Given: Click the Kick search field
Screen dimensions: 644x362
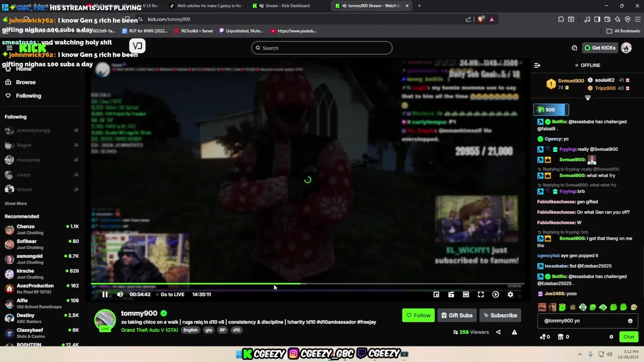Looking at the screenshot, I should coord(322,48).
